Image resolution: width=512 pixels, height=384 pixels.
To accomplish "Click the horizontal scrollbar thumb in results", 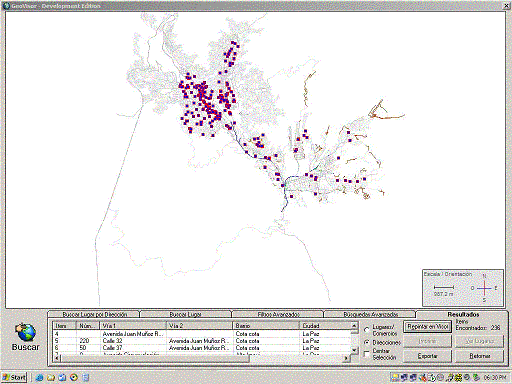I will 155,358.
